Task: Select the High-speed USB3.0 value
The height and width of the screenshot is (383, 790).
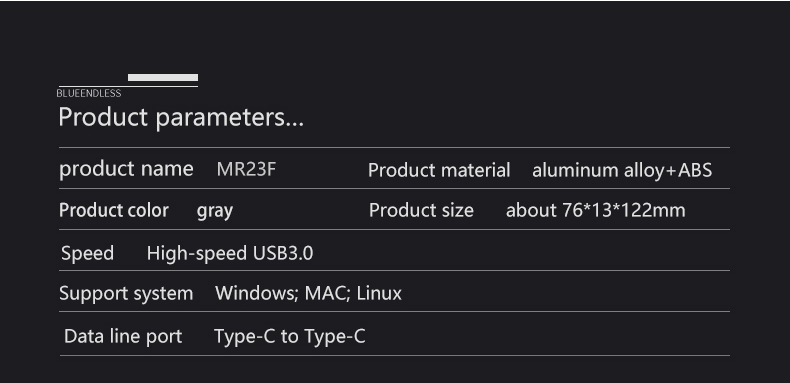Action: point(230,253)
